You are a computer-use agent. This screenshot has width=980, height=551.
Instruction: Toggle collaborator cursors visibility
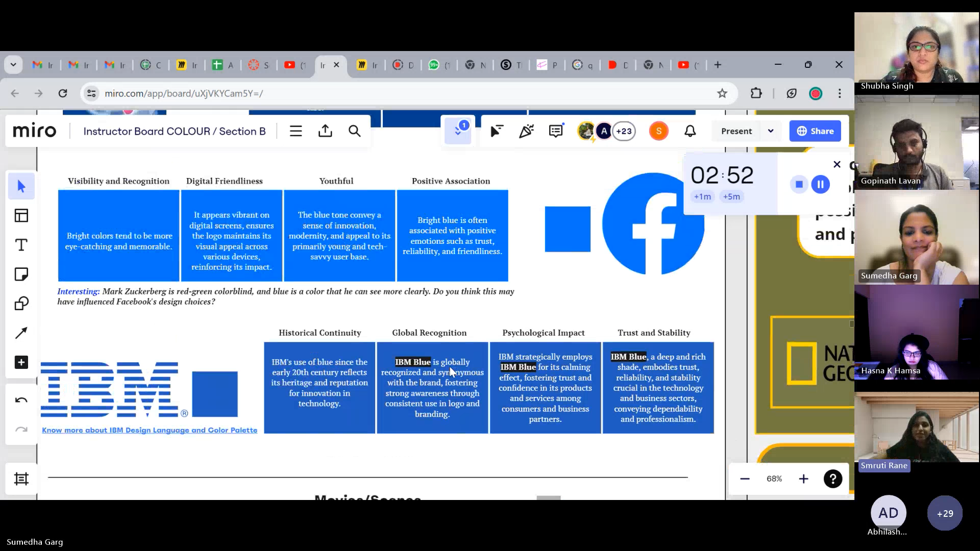(x=497, y=131)
